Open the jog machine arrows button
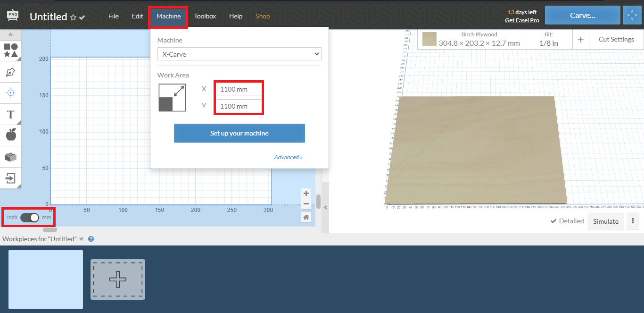The height and width of the screenshot is (313, 644). tap(632, 15)
